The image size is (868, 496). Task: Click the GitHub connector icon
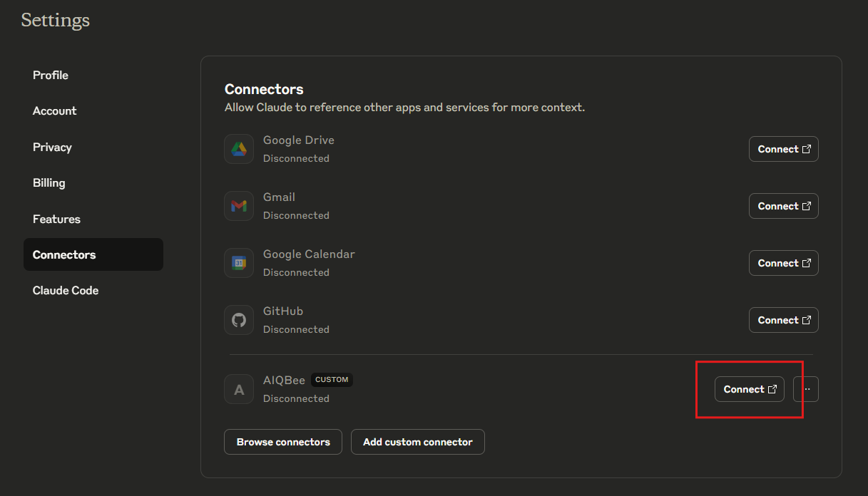239,320
